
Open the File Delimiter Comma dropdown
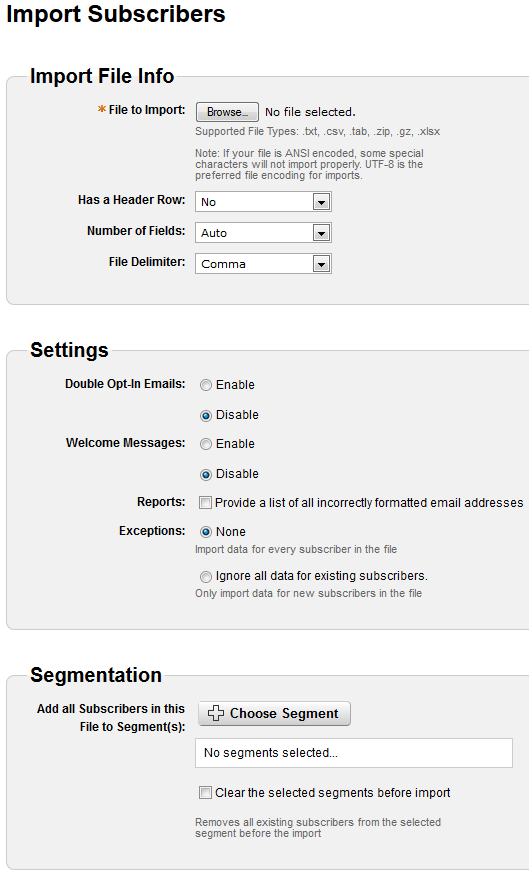[263, 264]
